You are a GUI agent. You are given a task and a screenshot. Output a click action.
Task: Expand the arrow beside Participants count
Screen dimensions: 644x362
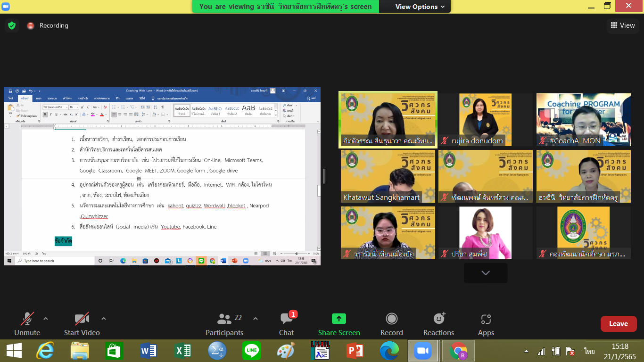point(256,319)
